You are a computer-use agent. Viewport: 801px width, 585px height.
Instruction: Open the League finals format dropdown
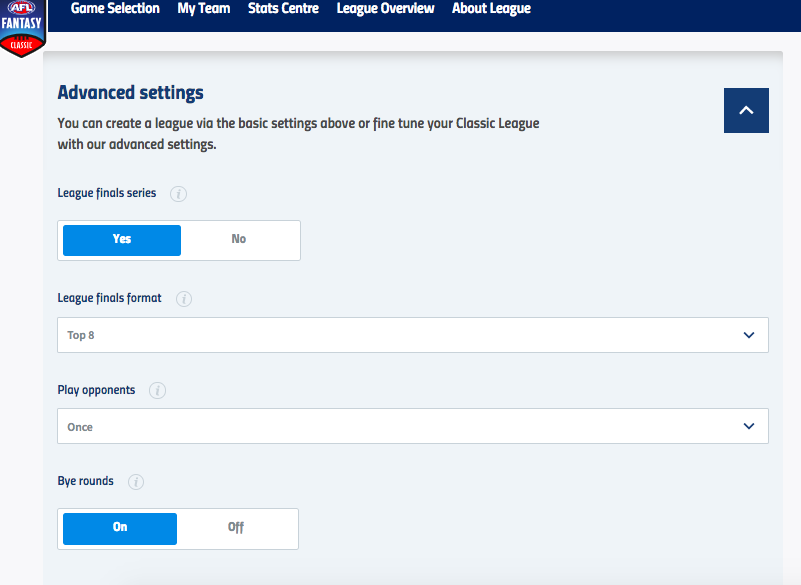tap(412, 335)
